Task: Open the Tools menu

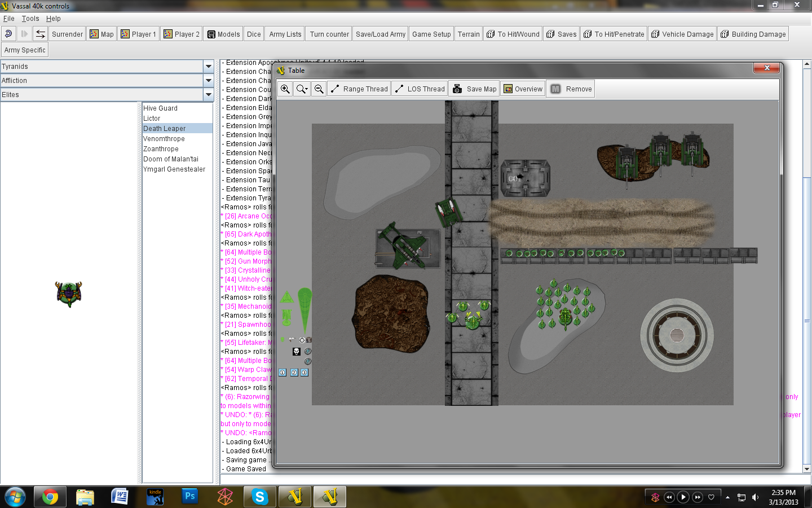Action: pyautogui.click(x=30, y=18)
